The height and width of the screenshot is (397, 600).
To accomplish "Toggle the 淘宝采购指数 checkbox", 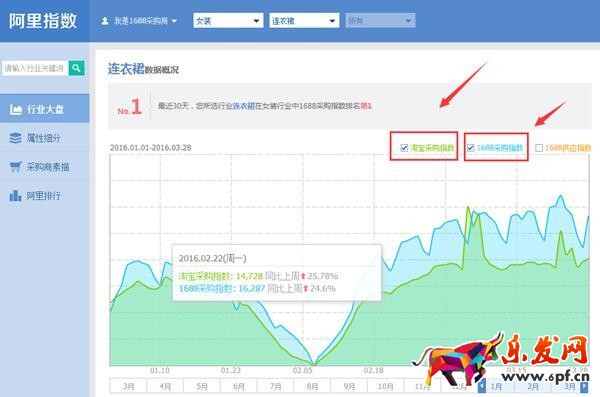I will [404, 148].
